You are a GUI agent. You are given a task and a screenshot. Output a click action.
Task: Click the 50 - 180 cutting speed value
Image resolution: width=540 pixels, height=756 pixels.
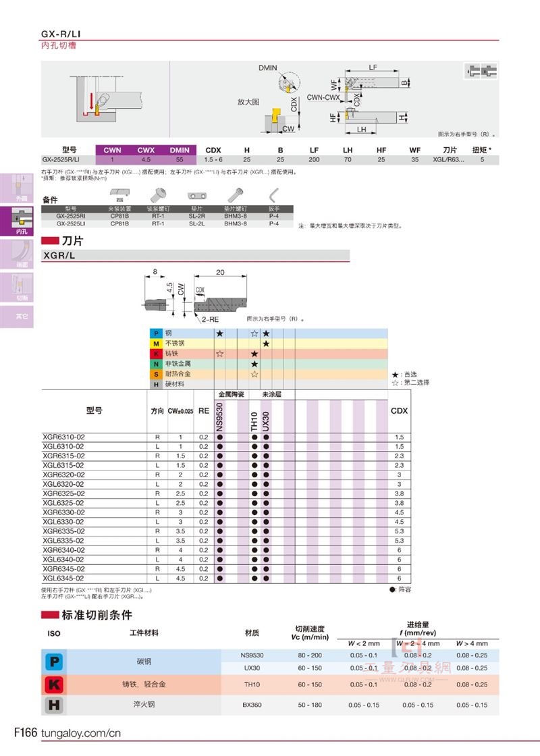(310, 705)
